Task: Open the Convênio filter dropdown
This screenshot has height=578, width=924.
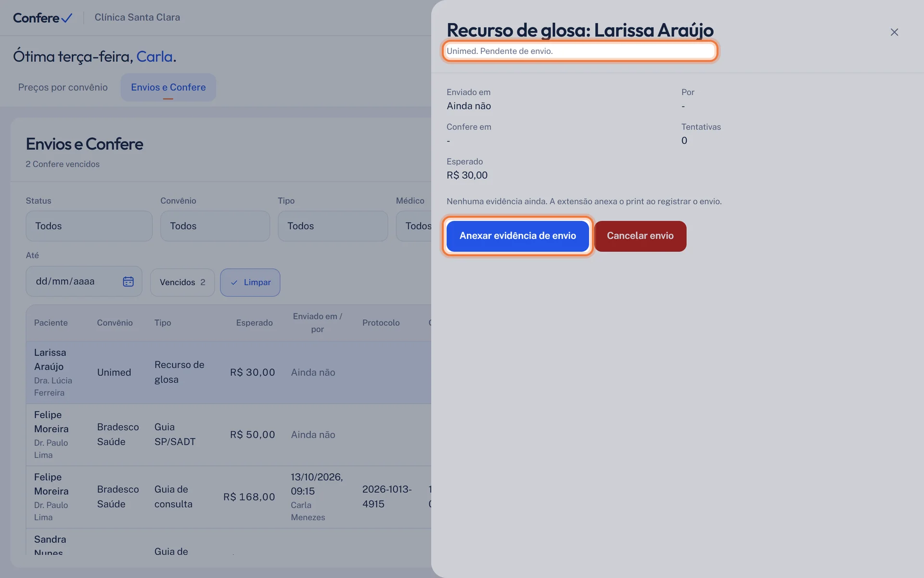Action: [215, 226]
